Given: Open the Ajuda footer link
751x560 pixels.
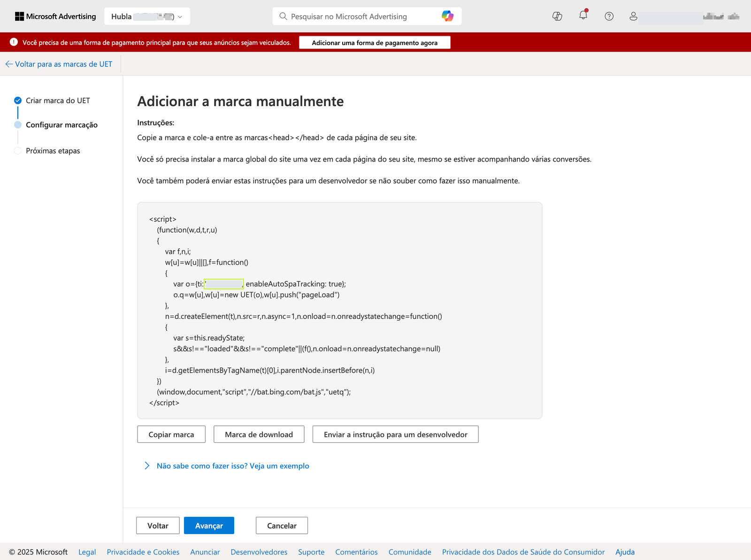Looking at the screenshot, I should click(x=625, y=552).
